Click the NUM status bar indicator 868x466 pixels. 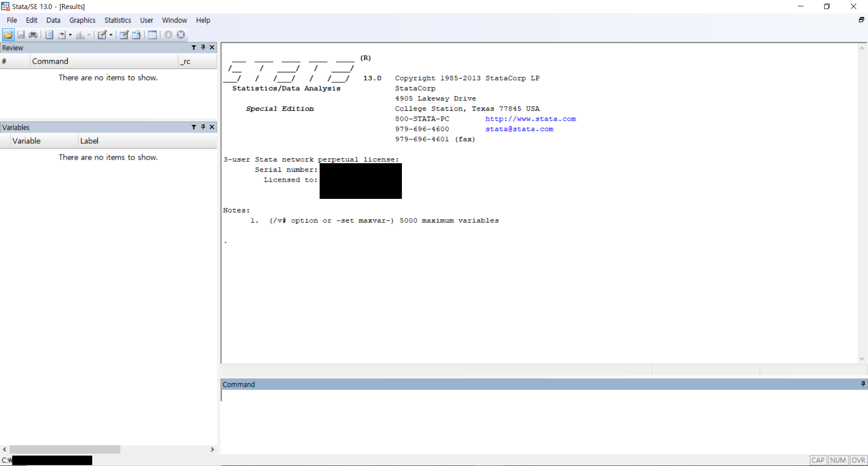tap(838, 460)
